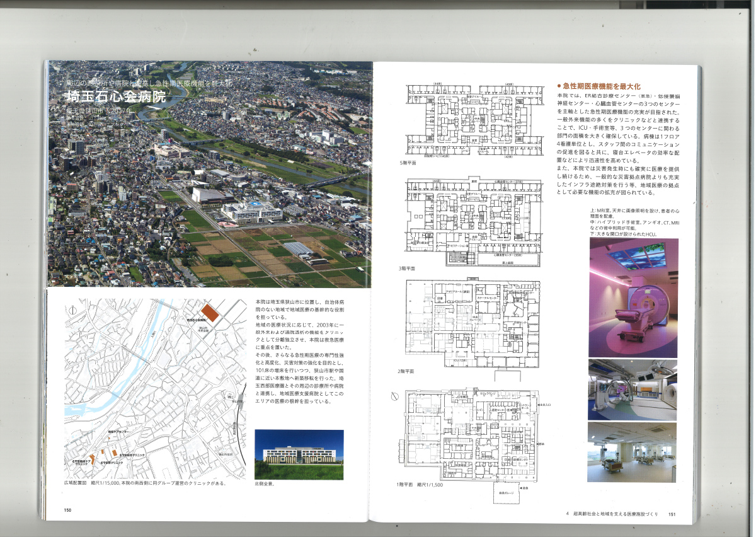Click the title 埼玉石心会病院

pos(116,97)
